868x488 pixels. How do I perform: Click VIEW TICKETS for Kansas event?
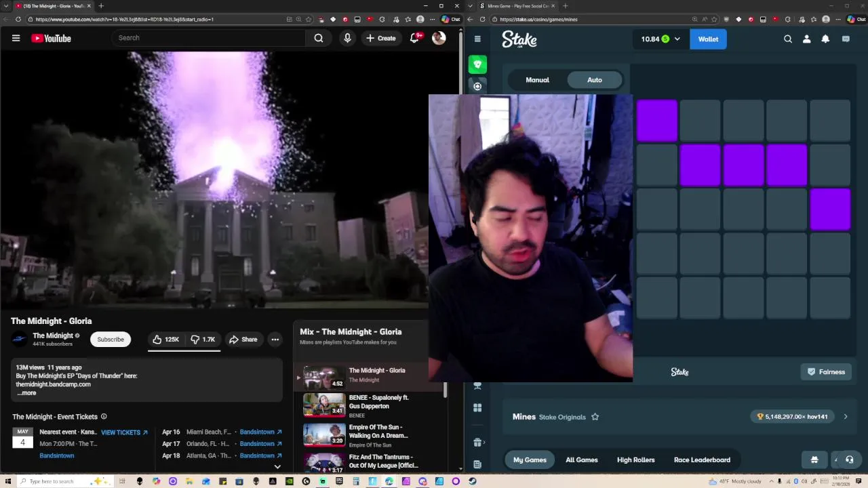pyautogui.click(x=124, y=432)
